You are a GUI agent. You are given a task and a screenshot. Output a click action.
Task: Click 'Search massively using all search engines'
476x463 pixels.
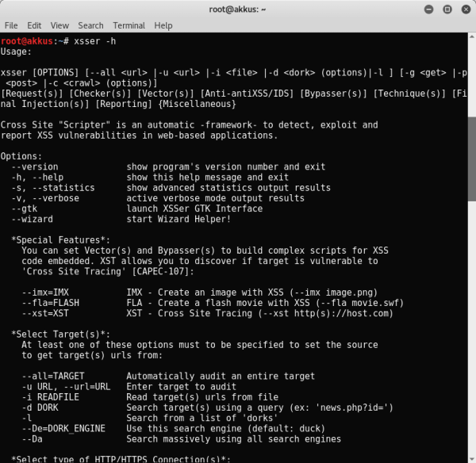coord(234,439)
